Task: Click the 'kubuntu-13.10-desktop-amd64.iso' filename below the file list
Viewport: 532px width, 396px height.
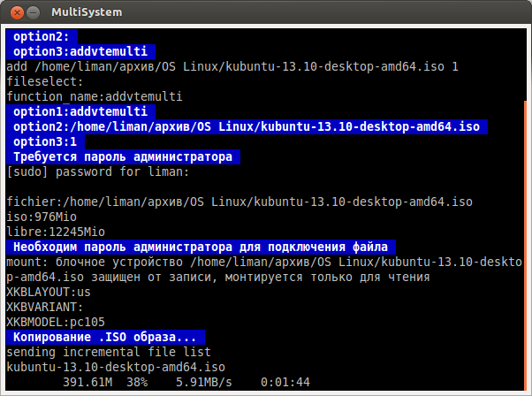Action: 116,367
